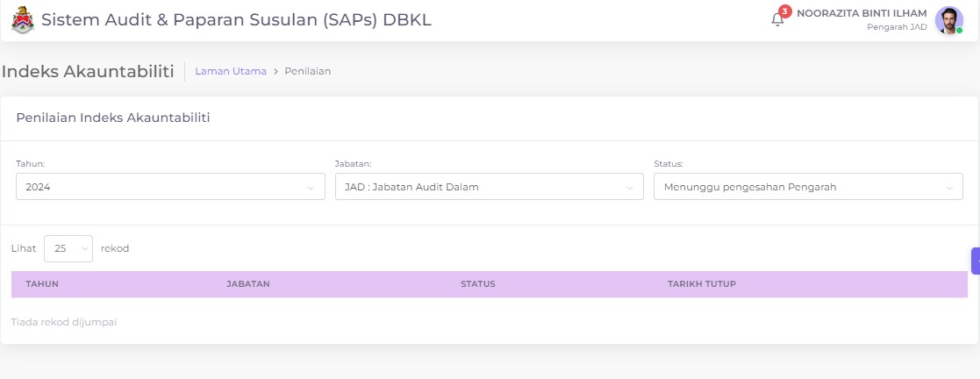Click the user profile avatar

click(948, 20)
